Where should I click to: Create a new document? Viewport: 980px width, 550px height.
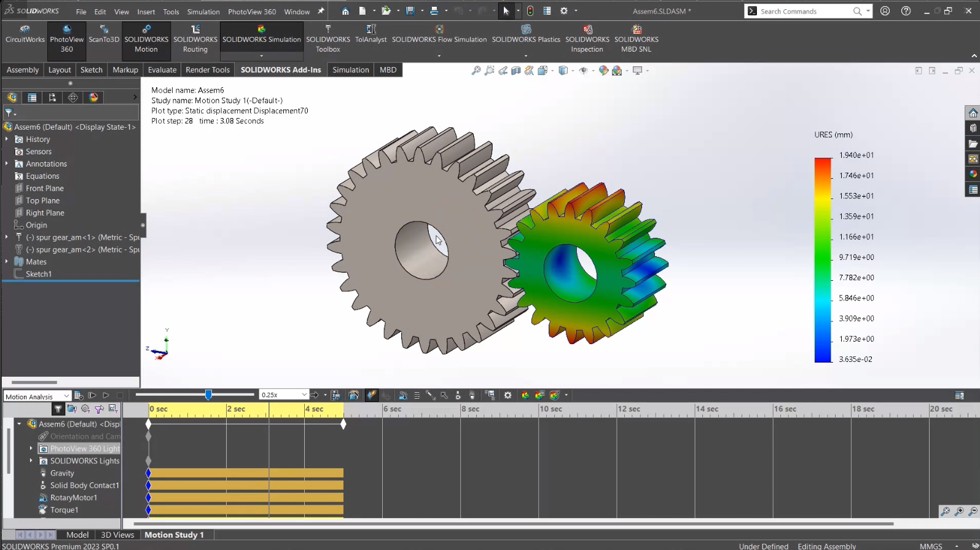click(x=363, y=11)
